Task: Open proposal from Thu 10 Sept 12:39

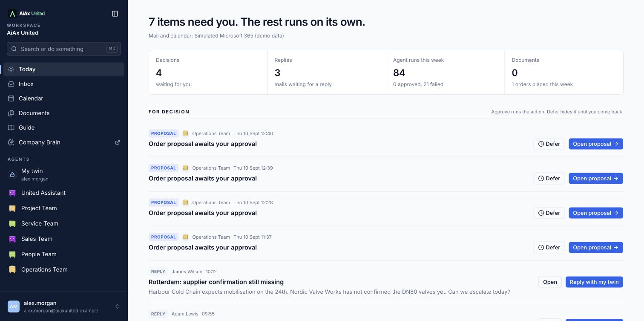Action: tap(596, 179)
